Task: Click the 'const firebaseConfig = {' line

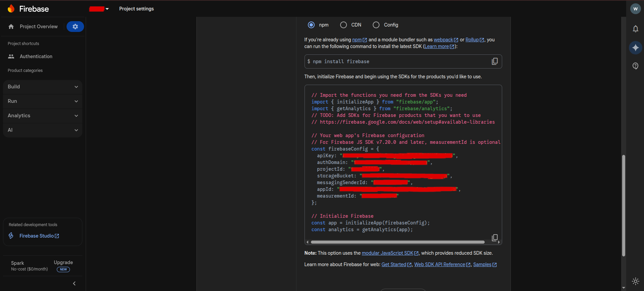Action: tap(345, 149)
